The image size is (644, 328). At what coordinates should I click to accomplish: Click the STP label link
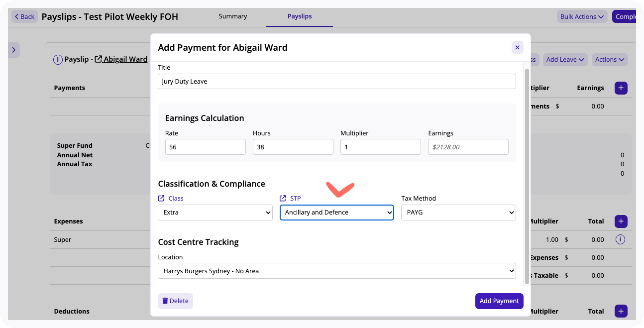tap(296, 198)
